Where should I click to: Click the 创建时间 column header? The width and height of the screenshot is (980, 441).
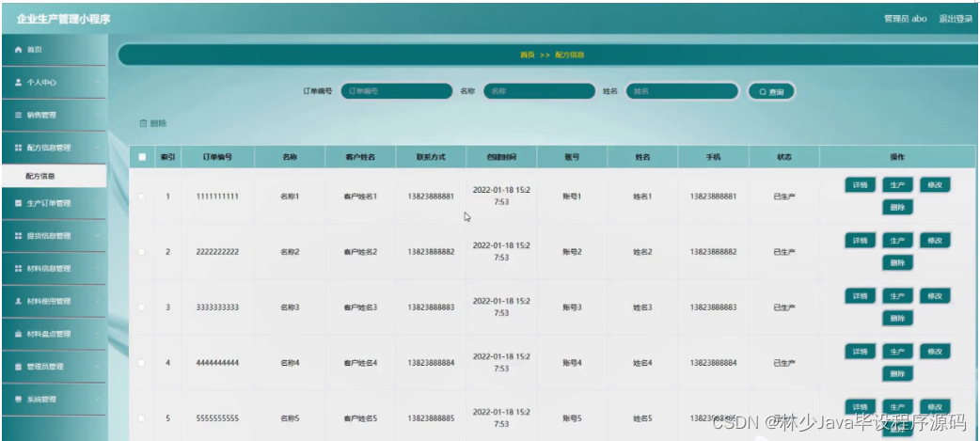501,157
